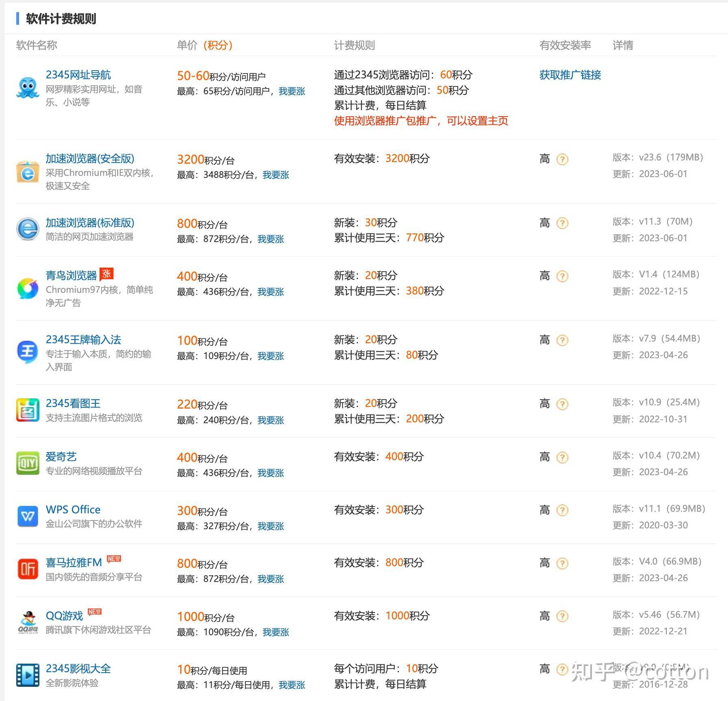Click the help question mark for 加速浏览器(安全版)
Image resolution: width=728 pixels, height=701 pixels.
562,159
